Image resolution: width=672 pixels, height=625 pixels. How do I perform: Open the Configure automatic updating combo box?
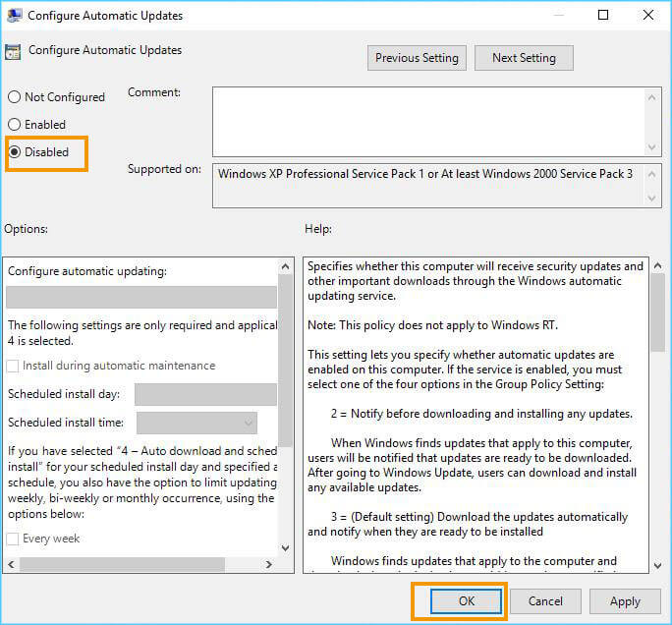(141, 298)
